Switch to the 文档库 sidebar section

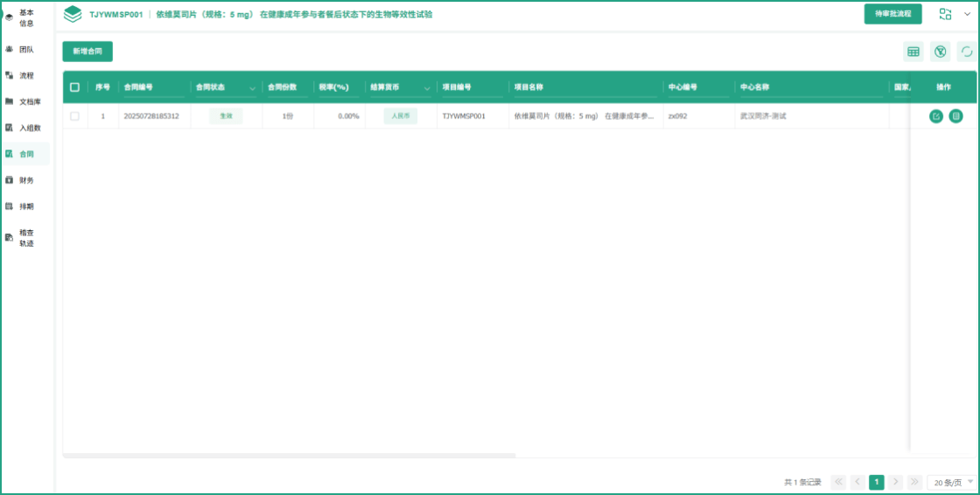coord(30,101)
